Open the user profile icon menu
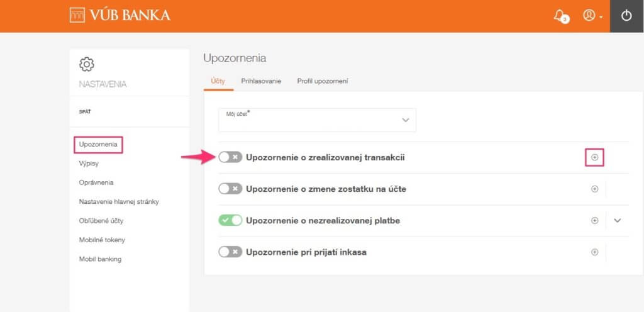The width and height of the screenshot is (644, 312). [x=592, y=16]
